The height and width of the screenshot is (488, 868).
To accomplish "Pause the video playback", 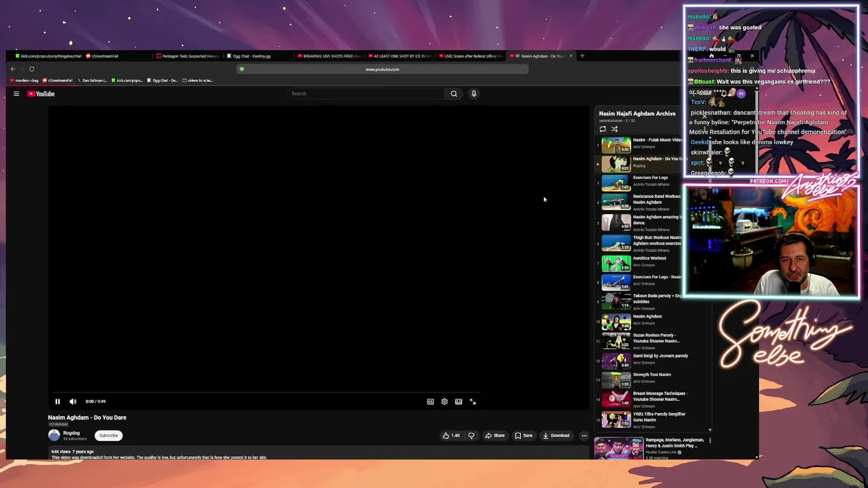I will pyautogui.click(x=58, y=401).
